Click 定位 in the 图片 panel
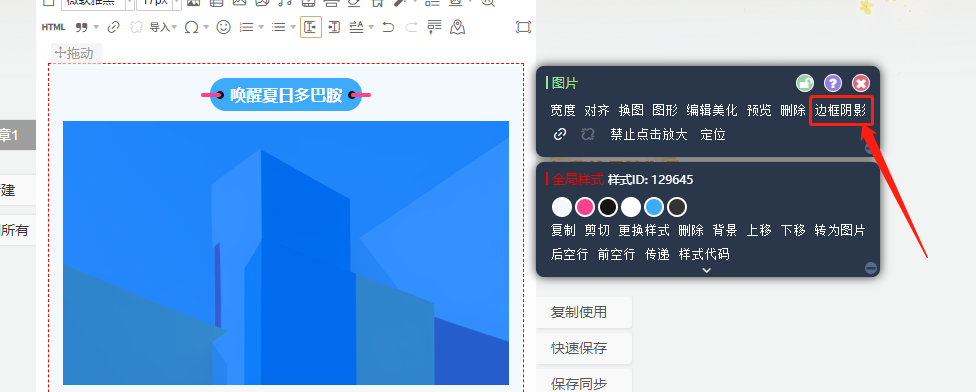 click(x=713, y=134)
